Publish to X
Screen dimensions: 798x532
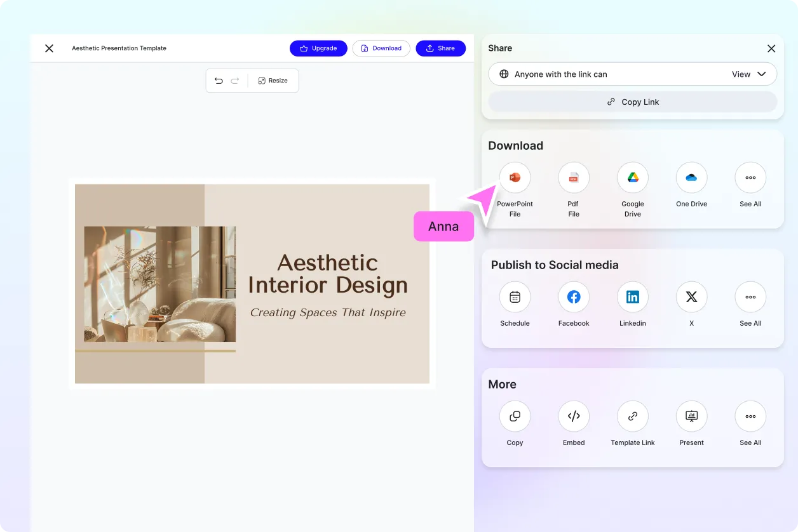(x=691, y=297)
